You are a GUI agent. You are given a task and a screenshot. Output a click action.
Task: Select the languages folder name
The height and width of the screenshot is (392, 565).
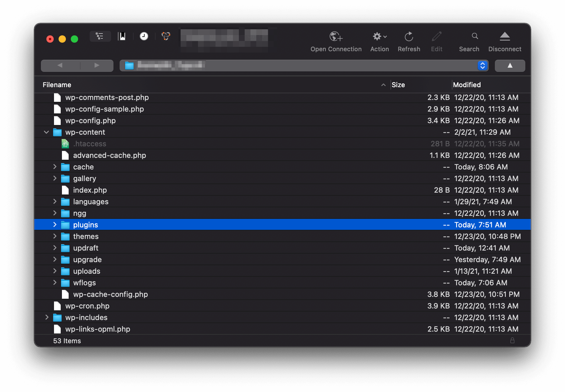(91, 201)
